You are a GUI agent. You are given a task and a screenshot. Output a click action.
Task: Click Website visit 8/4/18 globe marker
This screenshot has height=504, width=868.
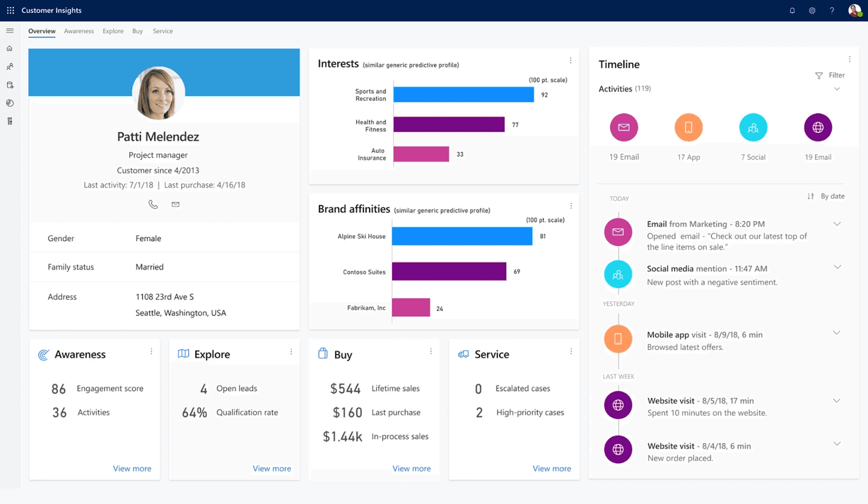[x=618, y=449]
